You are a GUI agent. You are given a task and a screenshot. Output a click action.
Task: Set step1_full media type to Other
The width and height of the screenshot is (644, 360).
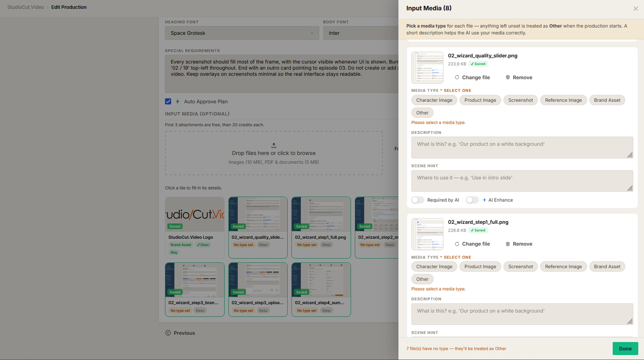point(423,279)
